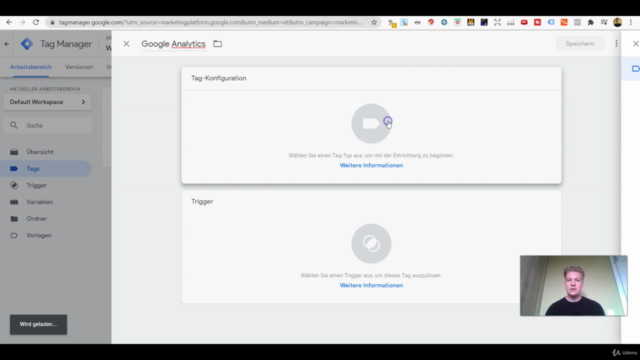
Task: Bookmark page with the star icon
Action: pyautogui.click(x=374, y=22)
